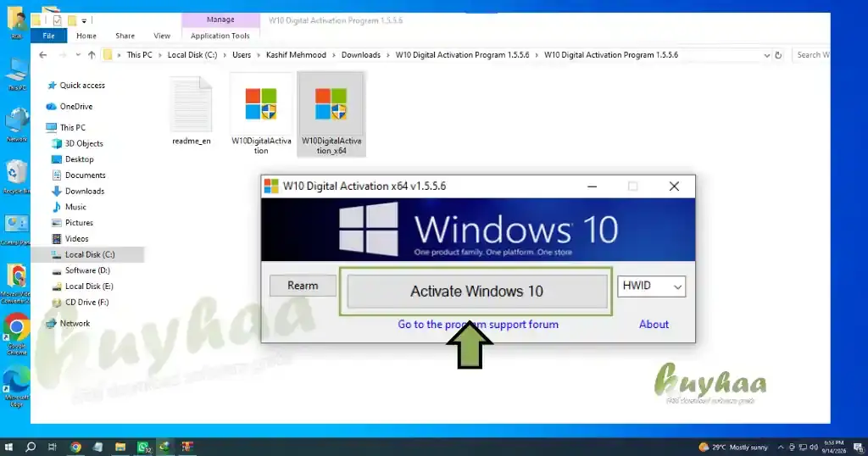Open the View ribbon tab
868x456 pixels.
point(162,36)
